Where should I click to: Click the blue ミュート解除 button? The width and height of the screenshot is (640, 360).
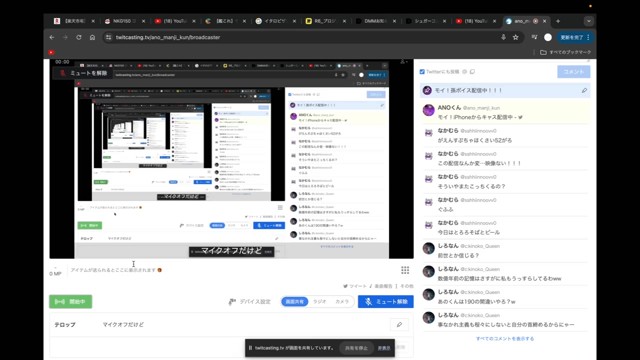386,302
